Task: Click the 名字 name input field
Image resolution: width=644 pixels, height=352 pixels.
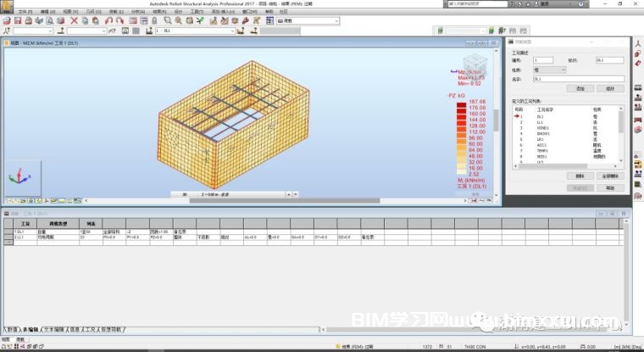Action: coord(578,79)
